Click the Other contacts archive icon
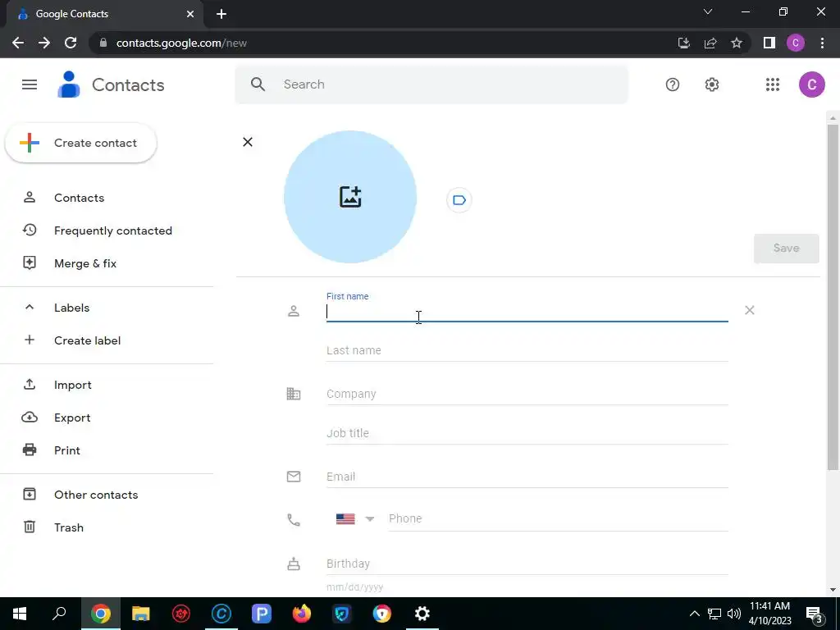Screen dimensions: 840x630 tap(30, 495)
